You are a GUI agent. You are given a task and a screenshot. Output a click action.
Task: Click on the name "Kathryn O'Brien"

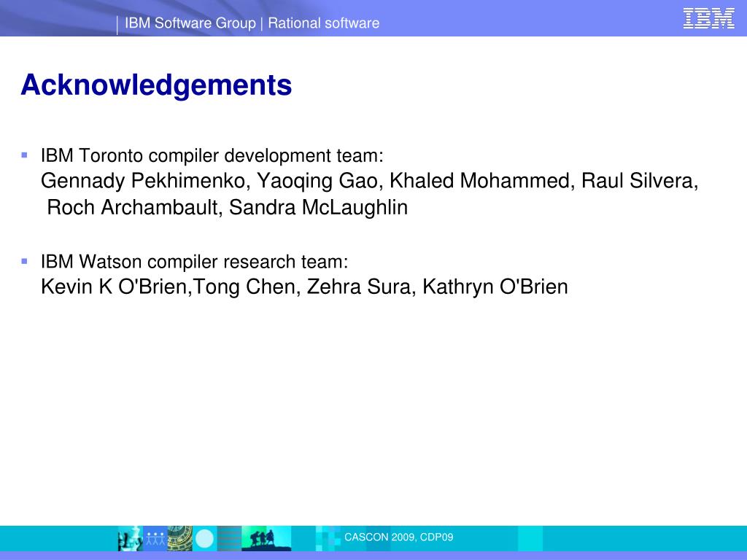click(495, 287)
